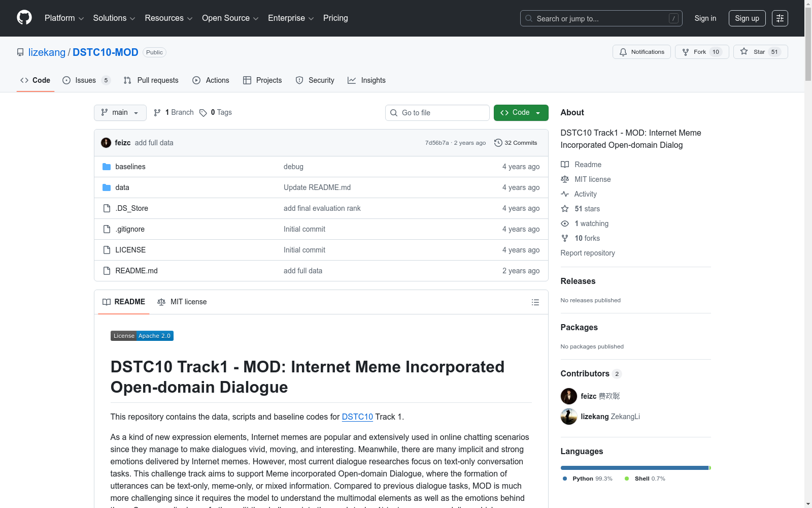Screen dimensions: 812x508
Task: Open the DSTC10 hyperlink in README
Action: [357, 417]
